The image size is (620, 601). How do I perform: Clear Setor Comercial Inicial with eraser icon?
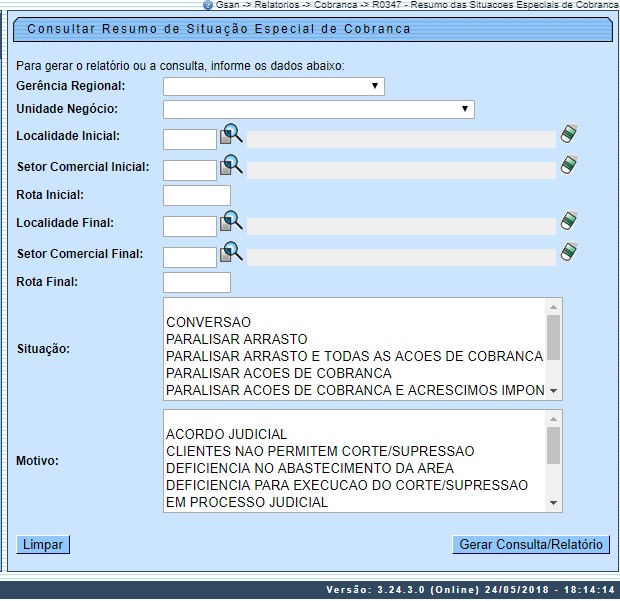(x=569, y=164)
